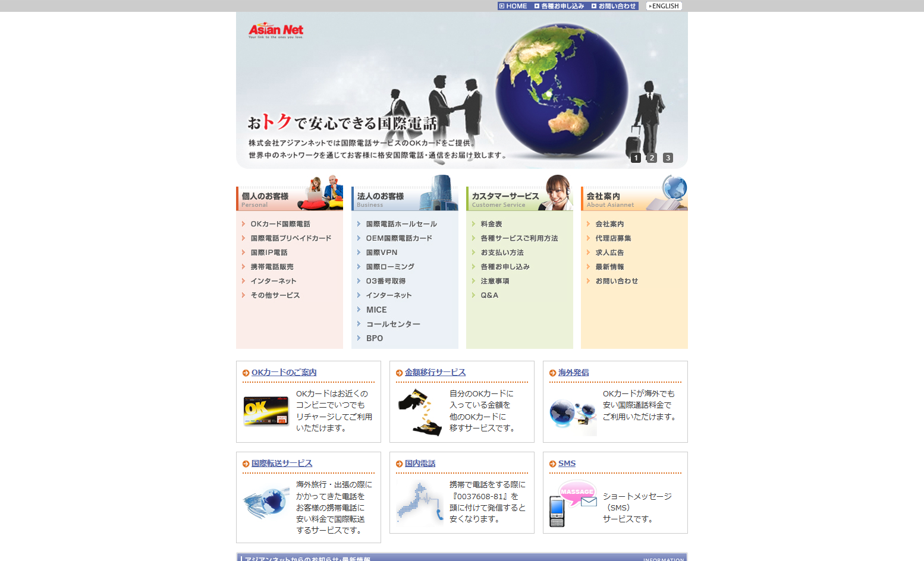Click the Asian Net logo

click(275, 30)
